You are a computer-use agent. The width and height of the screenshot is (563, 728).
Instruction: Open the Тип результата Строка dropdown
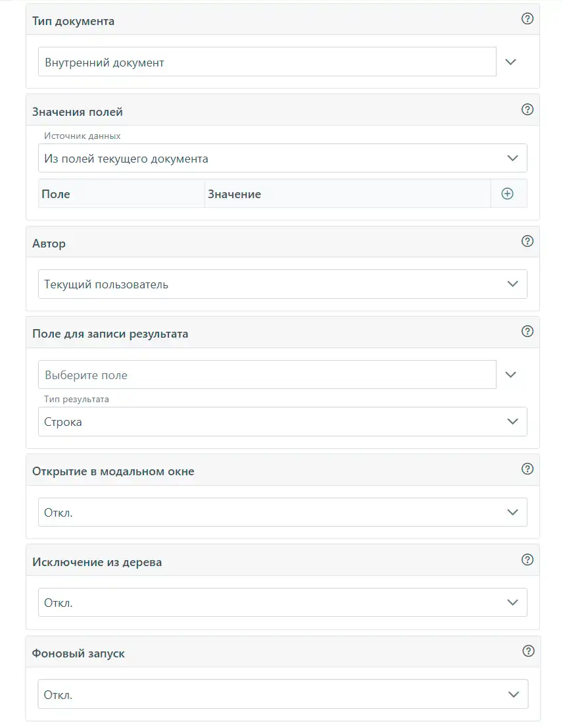pos(282,421)
